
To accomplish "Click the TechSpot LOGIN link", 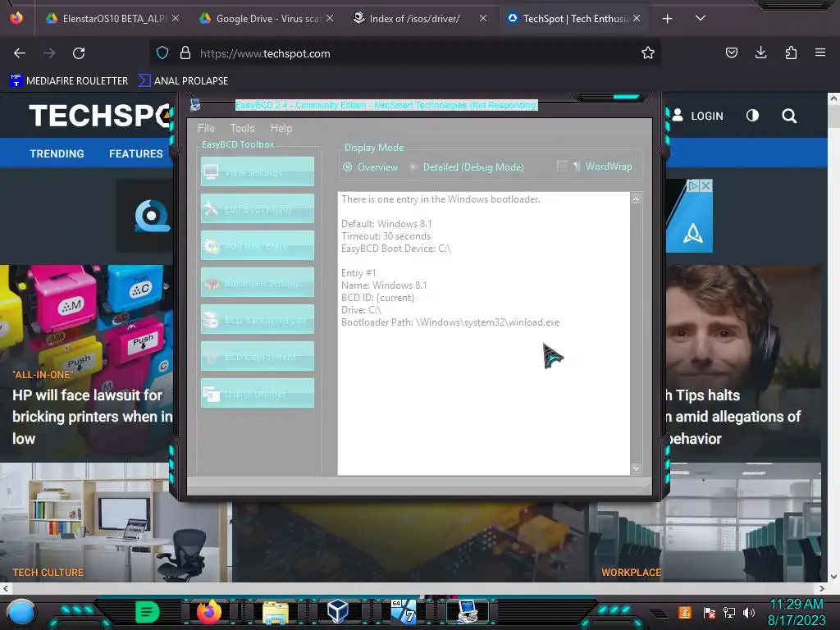I will (698, 116).
